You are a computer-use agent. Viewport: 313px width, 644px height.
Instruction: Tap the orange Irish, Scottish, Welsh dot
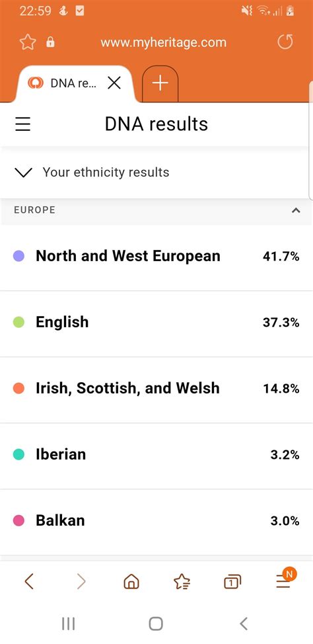point(19,389)
